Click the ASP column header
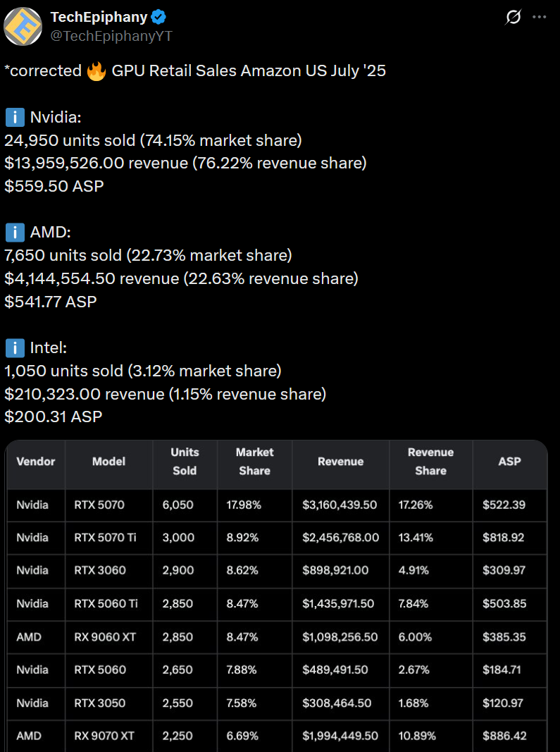 [x=509, y=462]
